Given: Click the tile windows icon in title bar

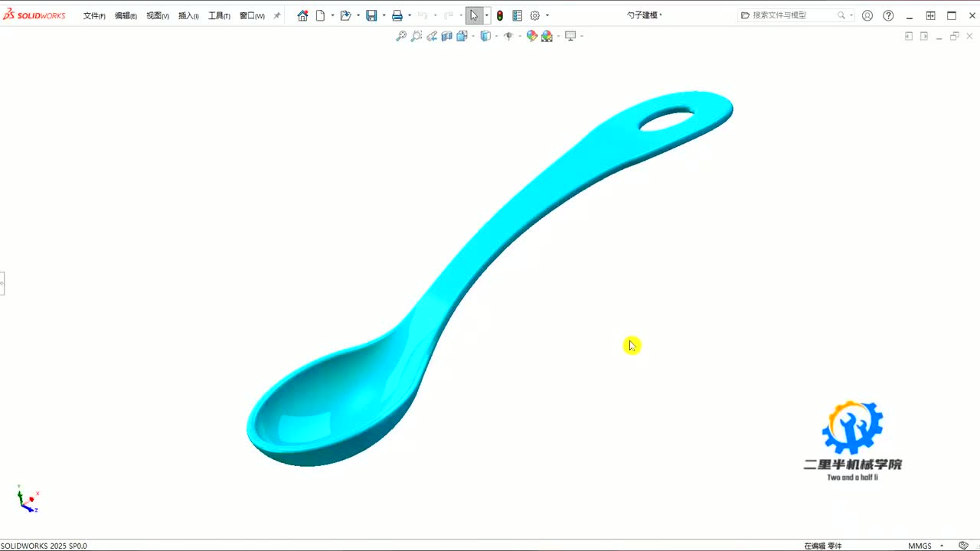Looking at the screenshot, I should click(931, 15).
